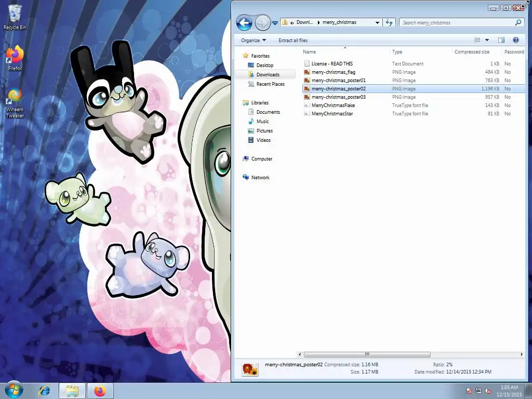Click the network tray icon

pyautogui.click(x=478, y=391)
